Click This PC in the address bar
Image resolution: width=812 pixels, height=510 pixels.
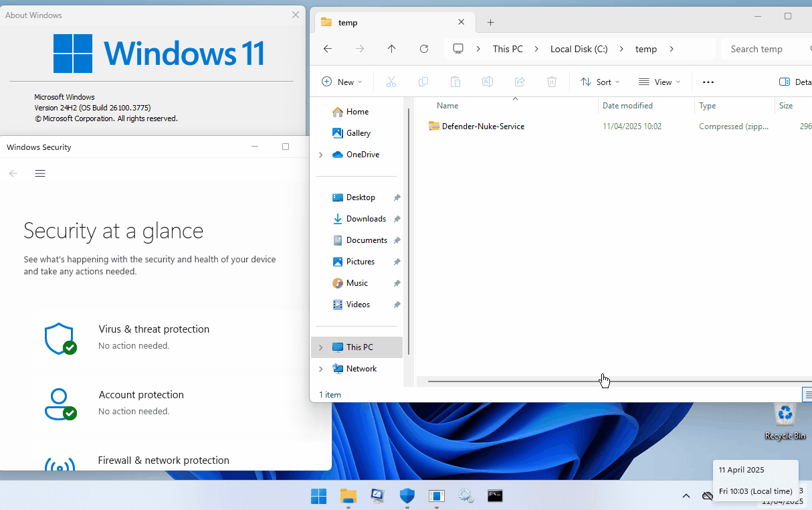point(508,49)
